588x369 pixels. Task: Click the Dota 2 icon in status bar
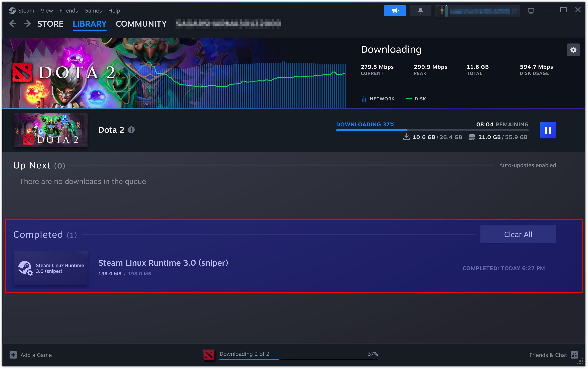[x=209, y=355]
